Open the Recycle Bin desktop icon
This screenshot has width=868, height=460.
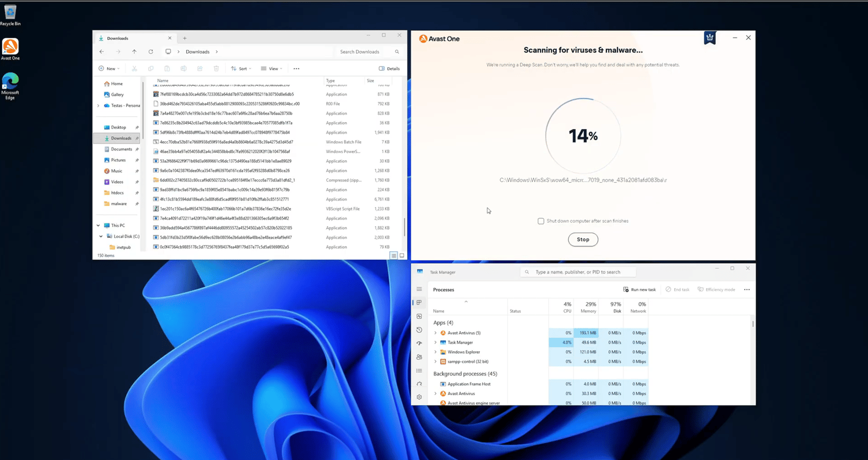point(10,15)
